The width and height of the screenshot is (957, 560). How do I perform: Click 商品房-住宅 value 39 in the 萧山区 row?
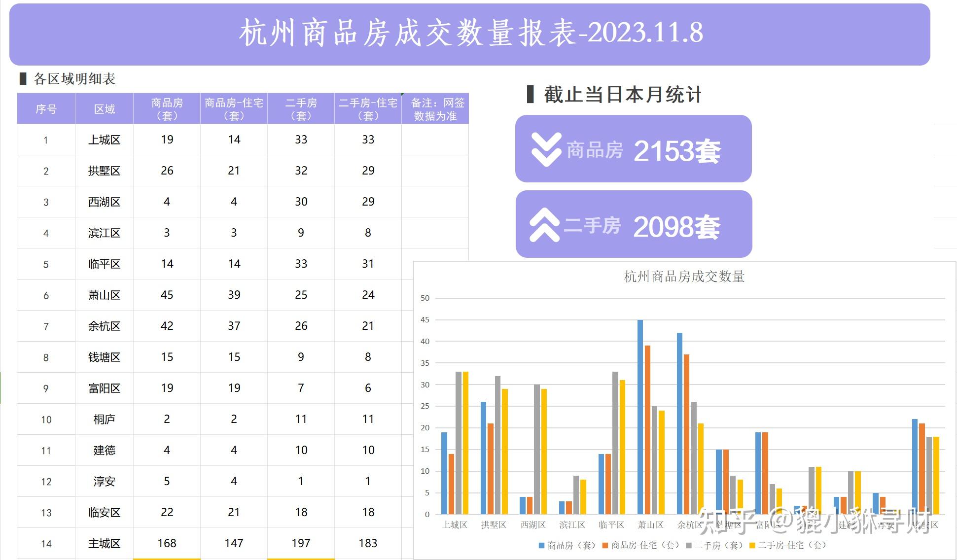(234, 295)
